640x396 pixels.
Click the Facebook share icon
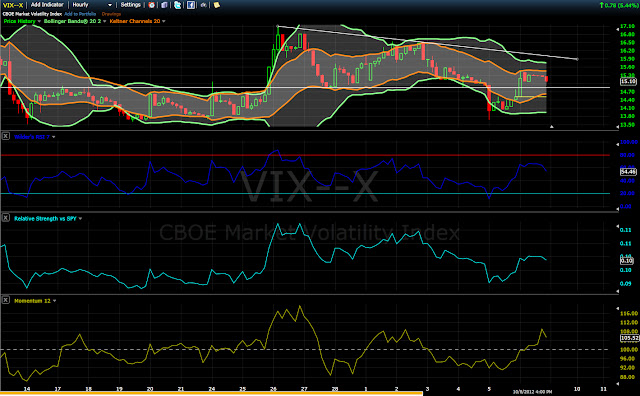click(x=191, y=5)
